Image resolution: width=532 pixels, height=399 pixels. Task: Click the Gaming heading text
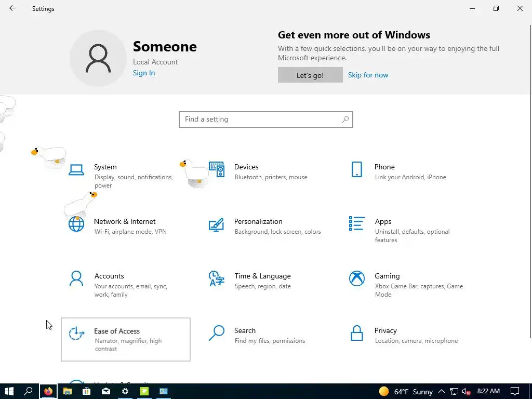pos(387,276)
